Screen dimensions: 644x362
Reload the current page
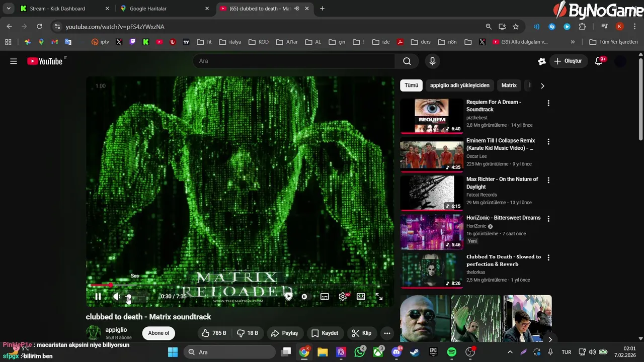[39, 27]
